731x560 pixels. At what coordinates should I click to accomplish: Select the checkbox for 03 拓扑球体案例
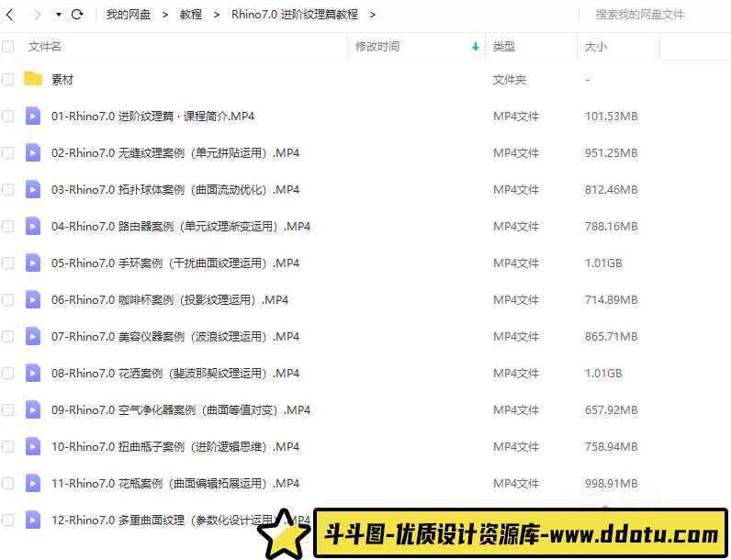click(x=8, y=190)
